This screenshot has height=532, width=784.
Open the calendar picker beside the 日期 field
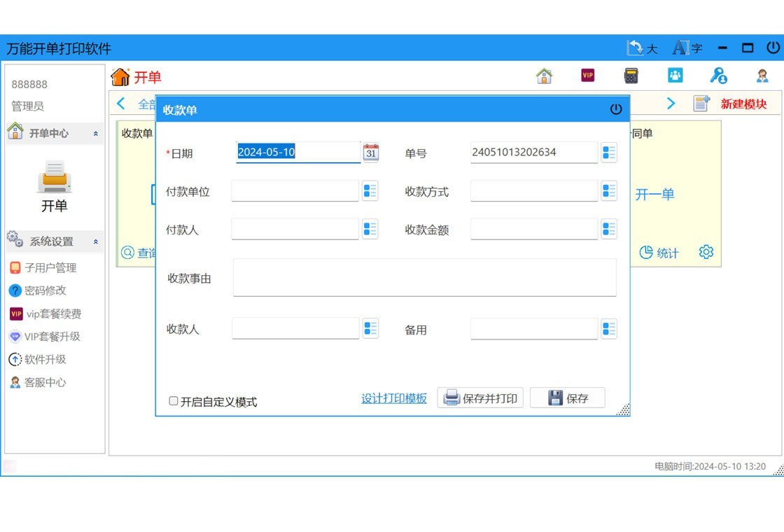[371, 153]
